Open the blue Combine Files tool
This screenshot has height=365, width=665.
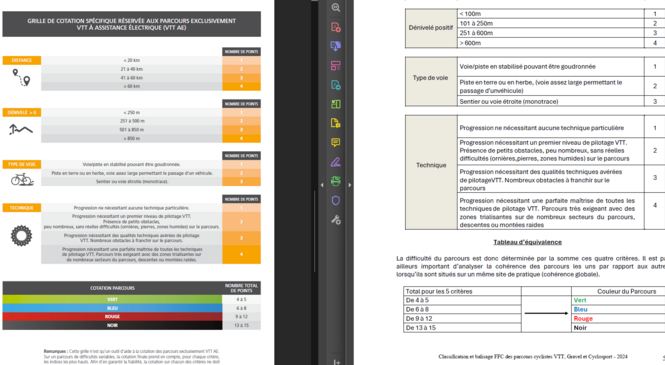[x=335, y=46]
